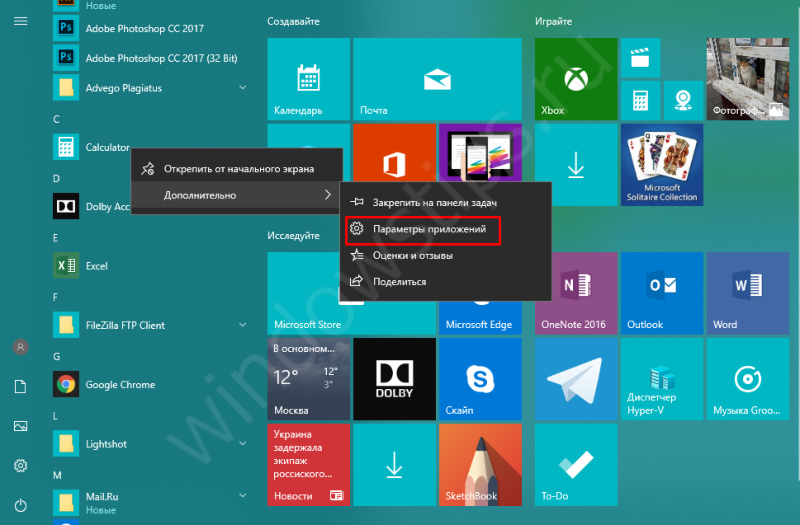
Task: Open the Word tile
Action: [747, 293]
